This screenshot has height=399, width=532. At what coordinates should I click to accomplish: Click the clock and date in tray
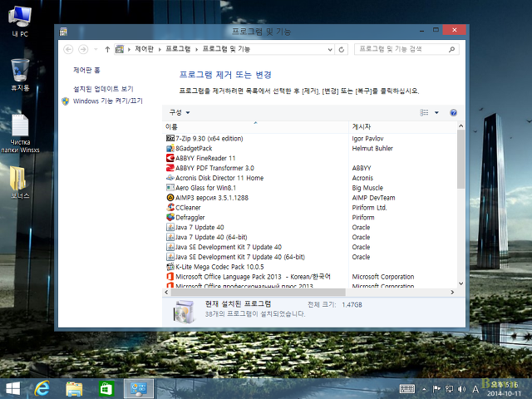[x=504, y=389]
